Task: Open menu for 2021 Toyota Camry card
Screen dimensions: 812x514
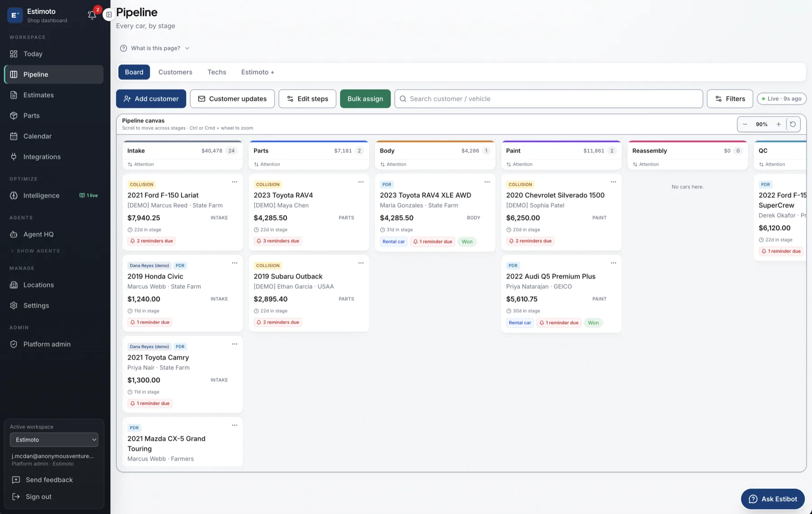Action: (235, 344)
